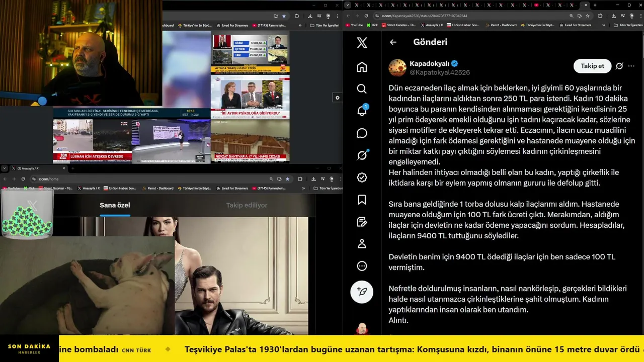The image size is (644, 362).
Task: Click the white compose post feather button
Action: click(362, 291)
